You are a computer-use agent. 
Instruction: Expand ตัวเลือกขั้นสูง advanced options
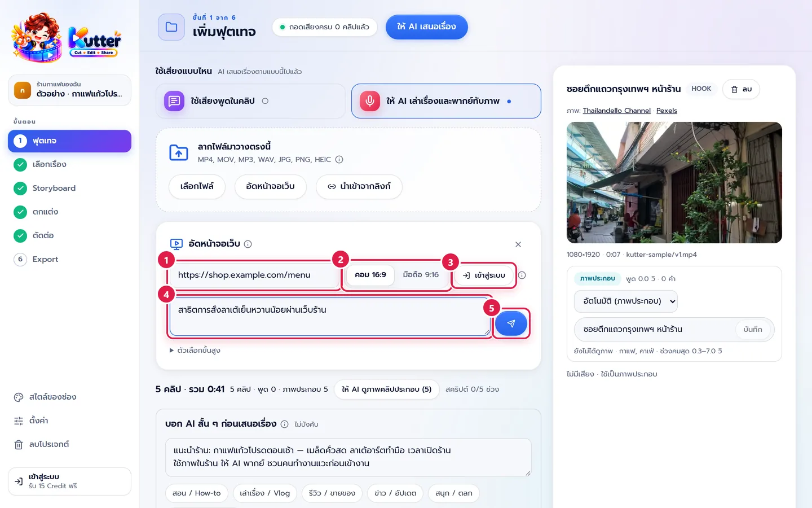[x=195, y=351]
